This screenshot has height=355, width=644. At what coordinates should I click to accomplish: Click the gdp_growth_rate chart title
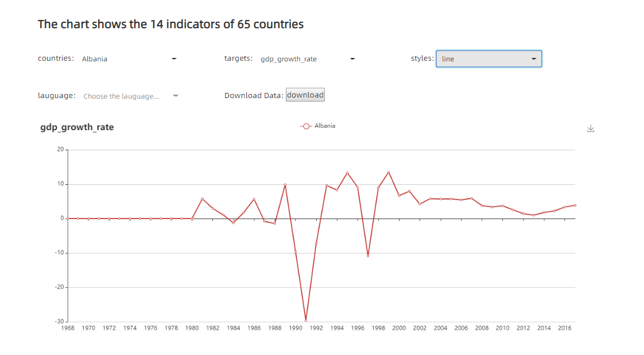tap(77, 127)
